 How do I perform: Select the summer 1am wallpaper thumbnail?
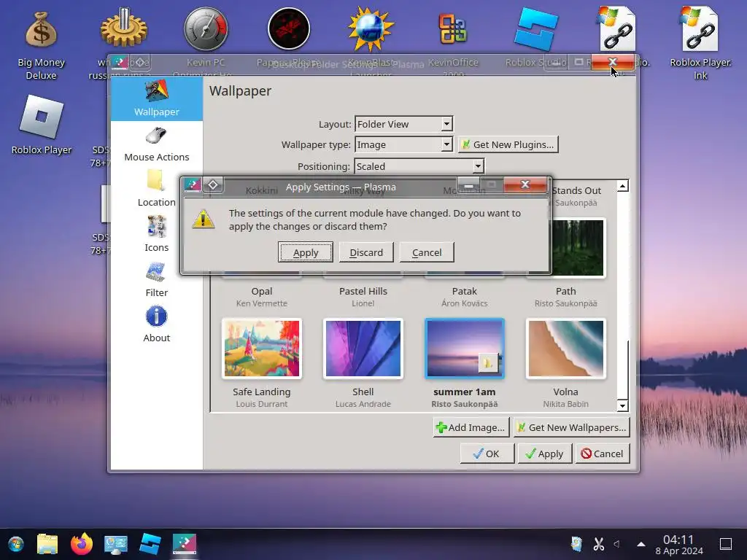(x=465, y=349)
